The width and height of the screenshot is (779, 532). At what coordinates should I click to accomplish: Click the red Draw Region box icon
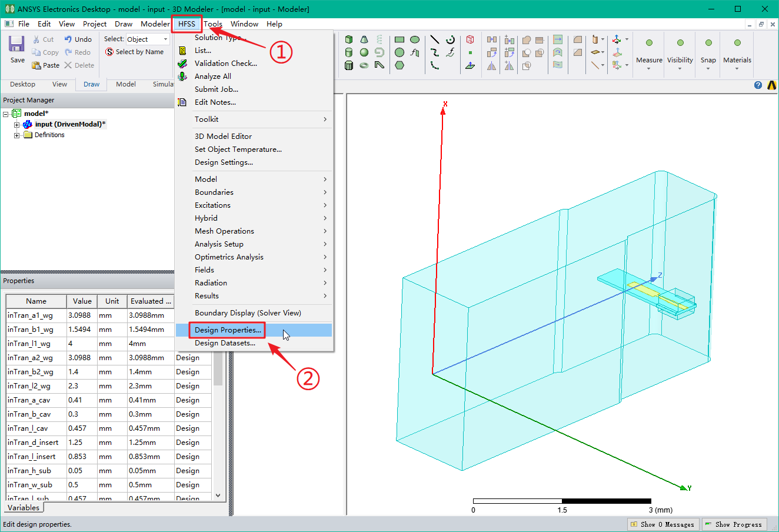[470, 39]
